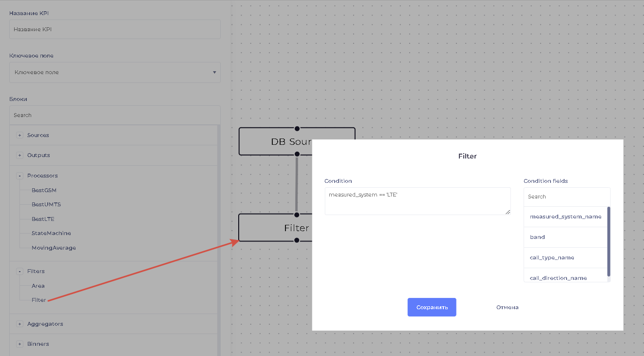The height and width of the screenshot is (356, 644).
Task: Open the Ключевое поле dropdown
Action: pyautogui.click(x=115, y=72)
